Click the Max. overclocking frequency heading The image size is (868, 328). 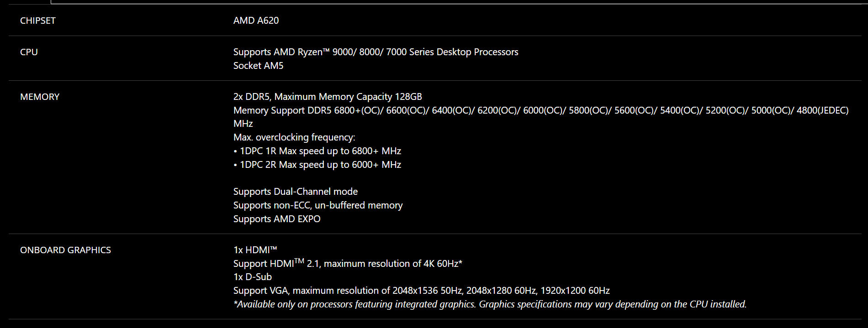tap(294, 137)
